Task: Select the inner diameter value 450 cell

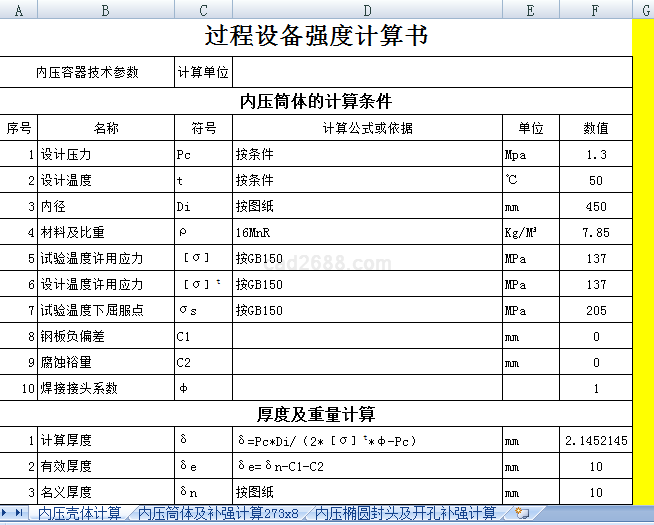Action: [596, 207]
